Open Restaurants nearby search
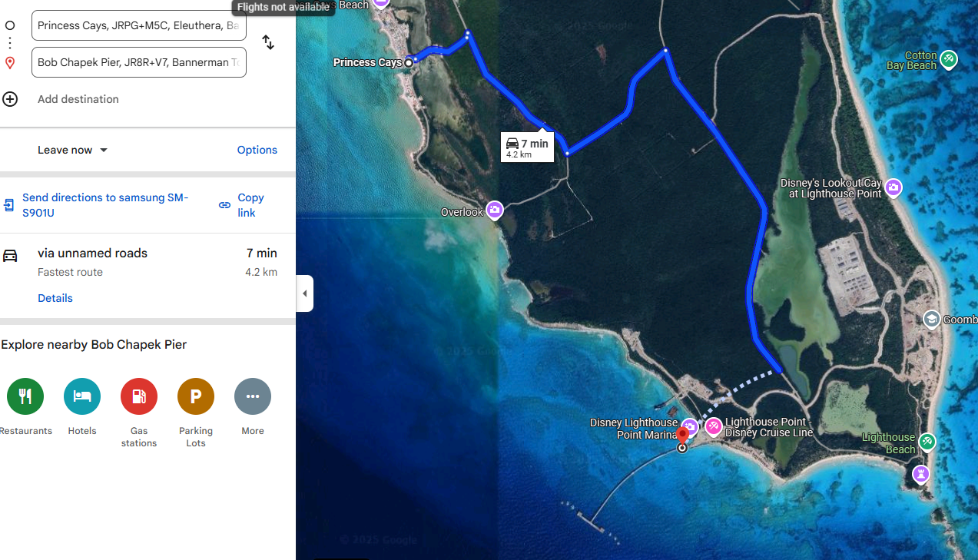The image size is (978, 560). (25, 396)
